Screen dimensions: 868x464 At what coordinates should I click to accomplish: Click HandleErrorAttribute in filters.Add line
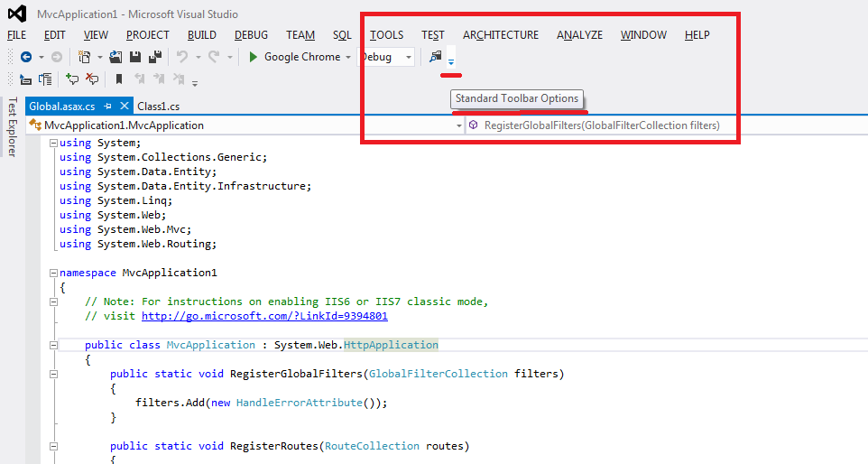click(x=300, y=403)
